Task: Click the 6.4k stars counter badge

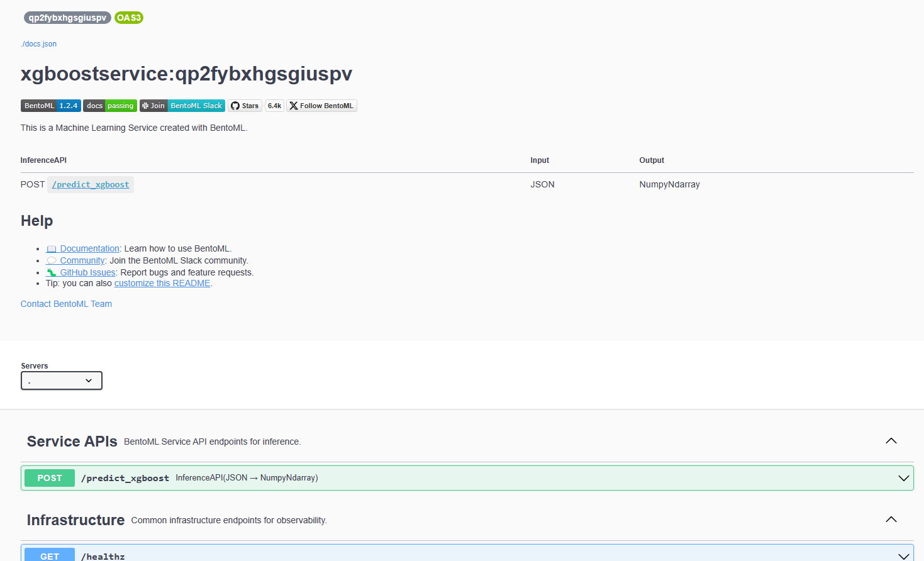Action: (x=274, y=105)
